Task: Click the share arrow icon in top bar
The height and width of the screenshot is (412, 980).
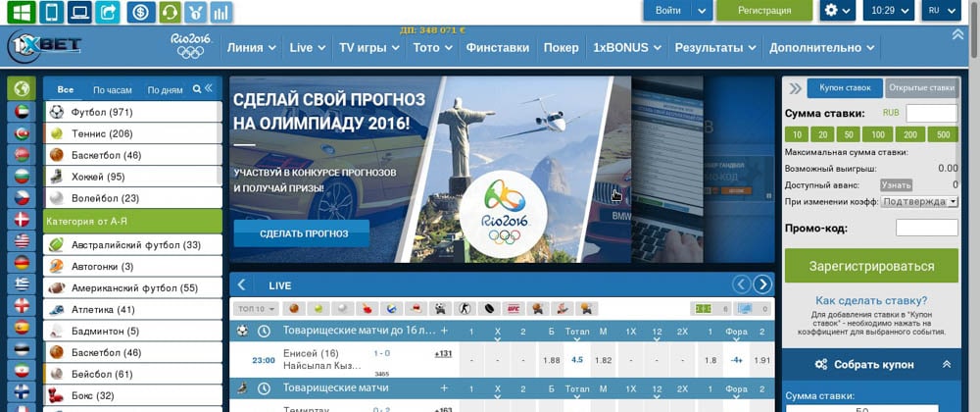Action: pos(108,12)
